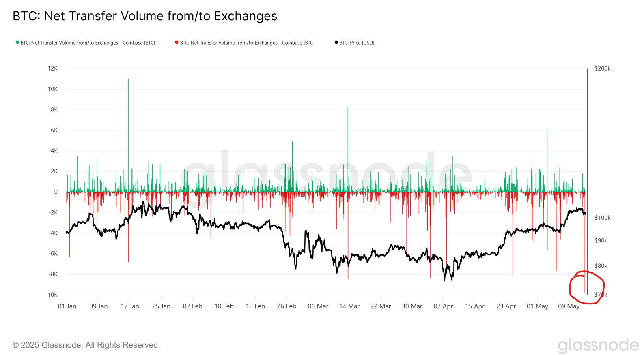Toggle the green Net Transfer Volume legend label
The image size is (644, 355).
(x=88, y=43)
